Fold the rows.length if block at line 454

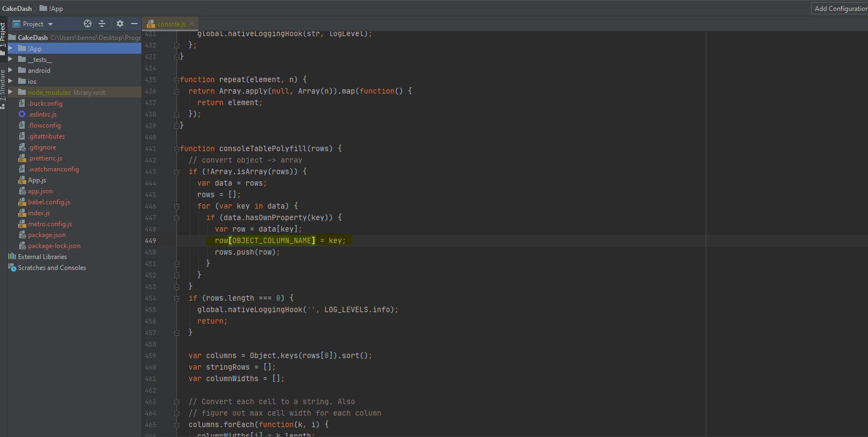176,298
